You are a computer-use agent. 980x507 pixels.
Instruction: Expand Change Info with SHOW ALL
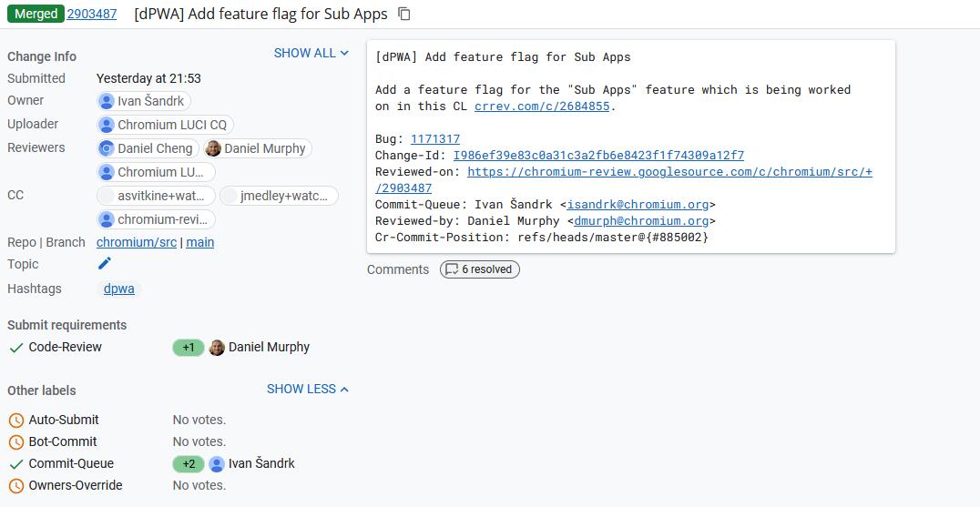(x=311, y=54)
